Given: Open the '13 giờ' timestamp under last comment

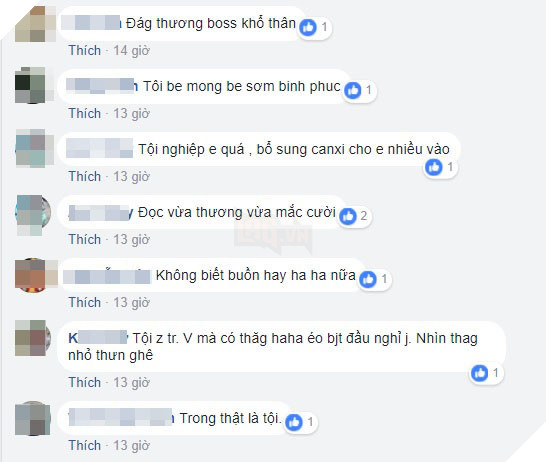Looking at the screenshot, I should (132, 446).
